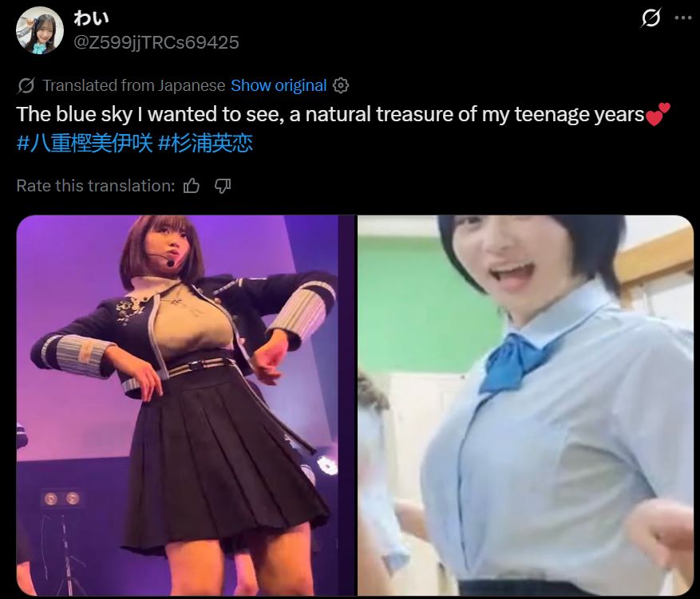Open the わい display name profile
700x599 pixels.
91,18
